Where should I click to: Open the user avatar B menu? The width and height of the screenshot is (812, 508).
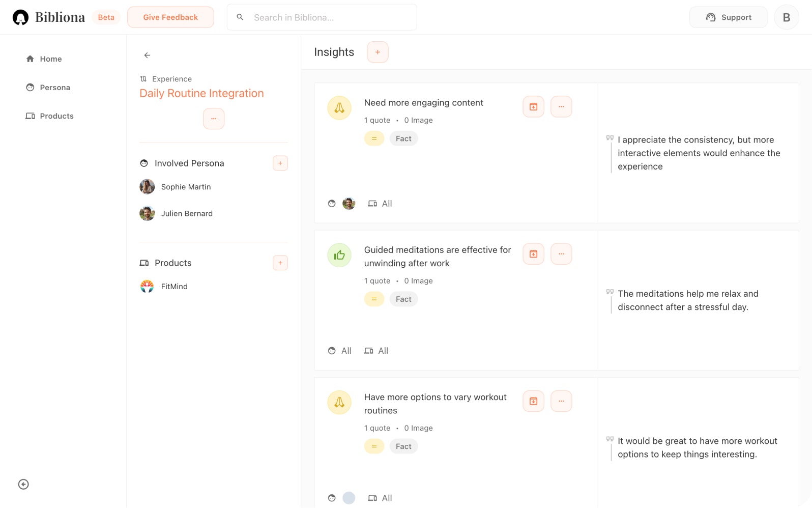786,17
